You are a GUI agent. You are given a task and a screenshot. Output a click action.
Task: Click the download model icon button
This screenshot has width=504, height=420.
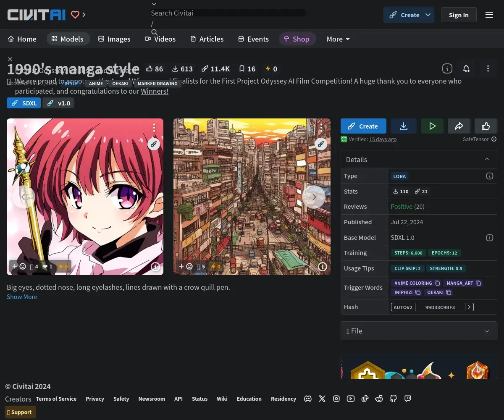(404, 126)
